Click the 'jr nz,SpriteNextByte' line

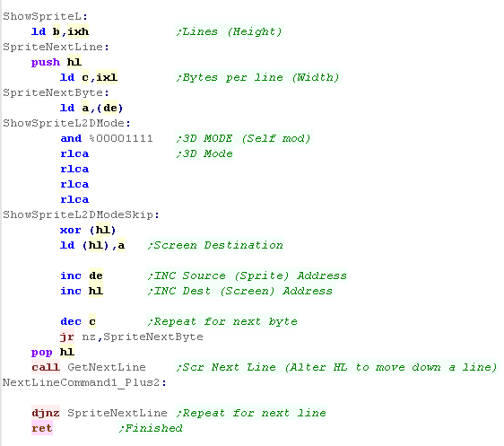pyautogui.click(x=132, y=337)
